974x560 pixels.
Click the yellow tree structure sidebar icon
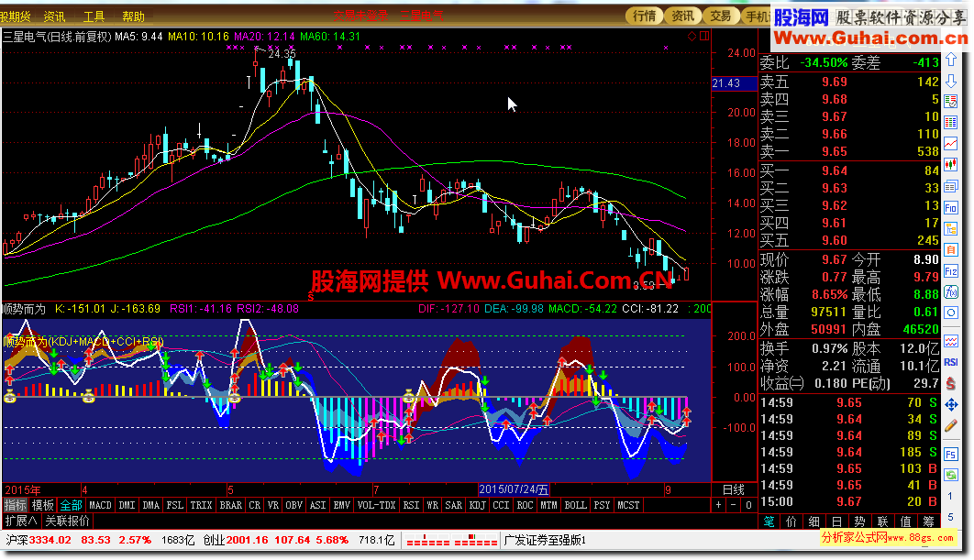pyautogui.click(x=951, y=229)
